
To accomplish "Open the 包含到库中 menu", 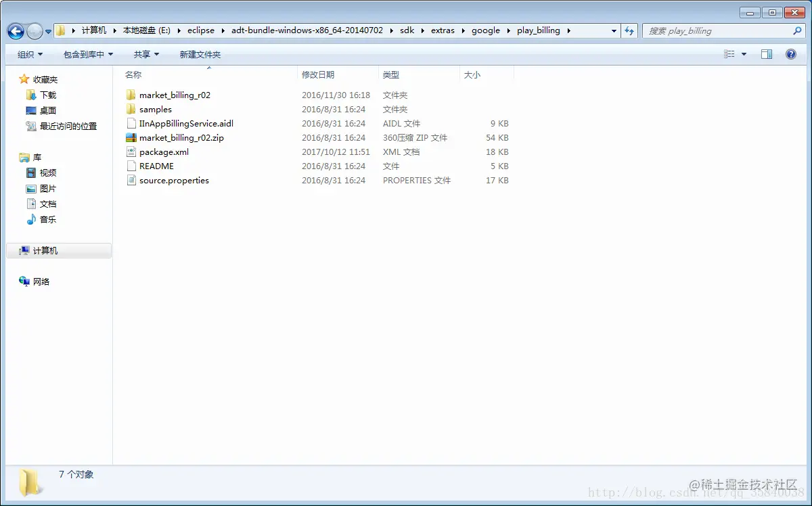I will pyautogui.click(x=89, y=54).
